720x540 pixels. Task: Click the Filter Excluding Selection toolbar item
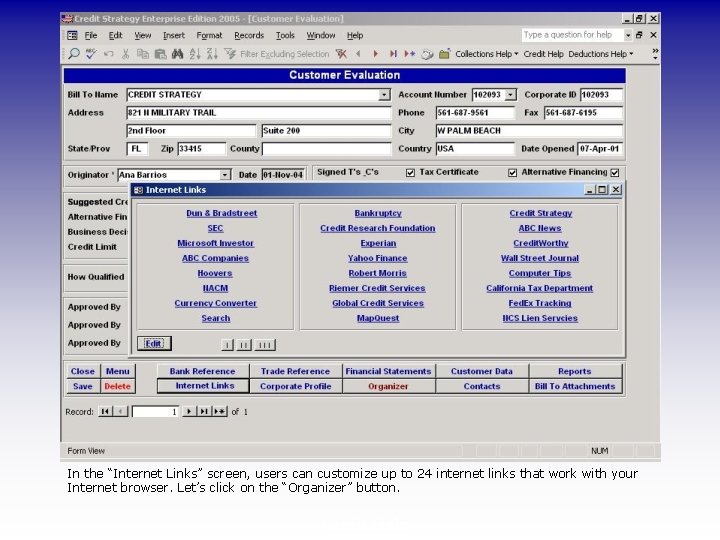click(x=277, y=54)
